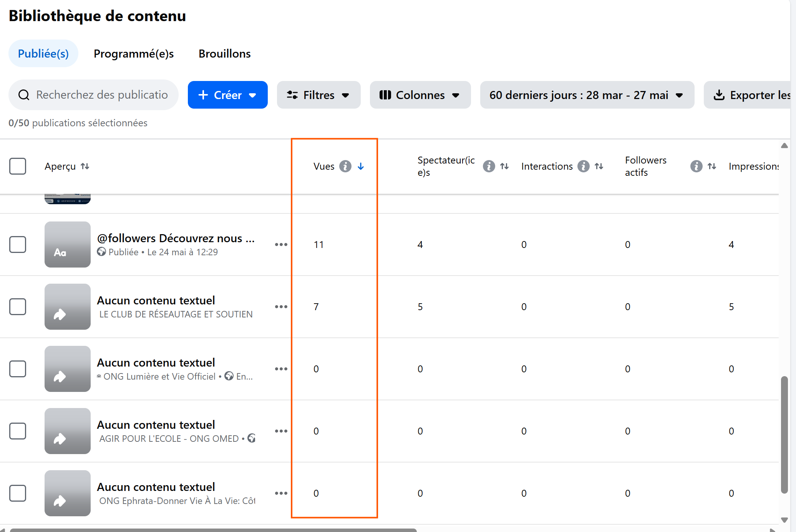Click the blue Créer button

[227, 95]
